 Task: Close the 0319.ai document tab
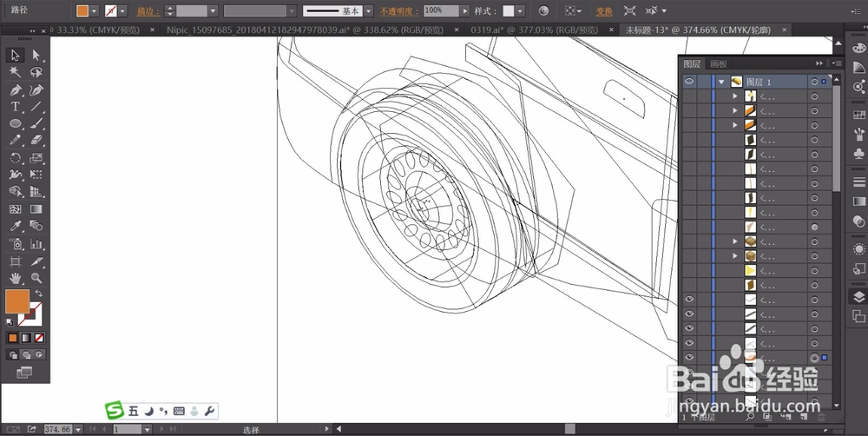click(x=611, y=30)
